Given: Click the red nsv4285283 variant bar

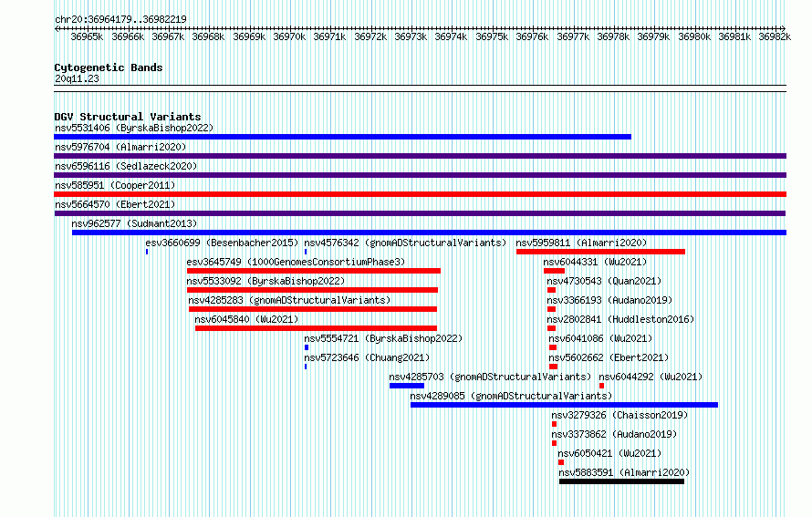Looking at the screenshot, I should click(313, 309).
